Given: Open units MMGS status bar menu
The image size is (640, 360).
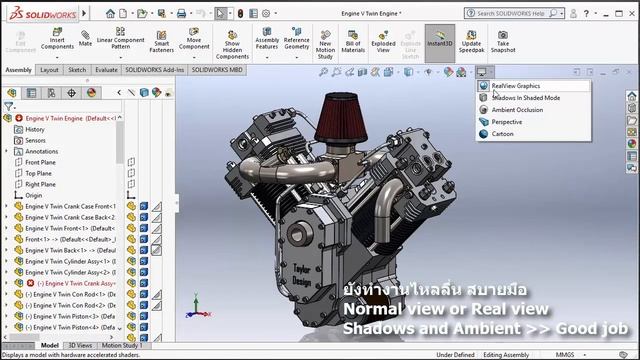Looking at the screenshot, I should coord(570,355).
